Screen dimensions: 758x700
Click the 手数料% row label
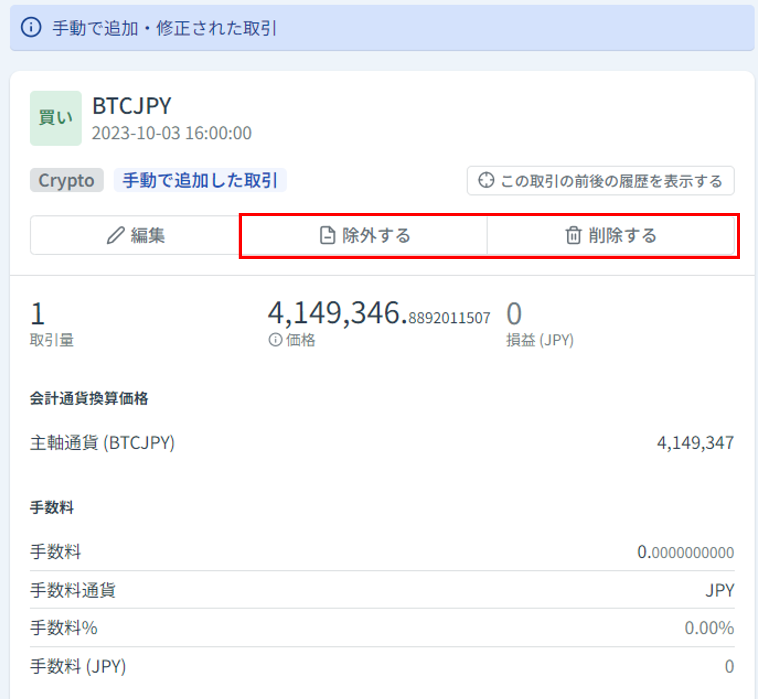click(64, 628)
